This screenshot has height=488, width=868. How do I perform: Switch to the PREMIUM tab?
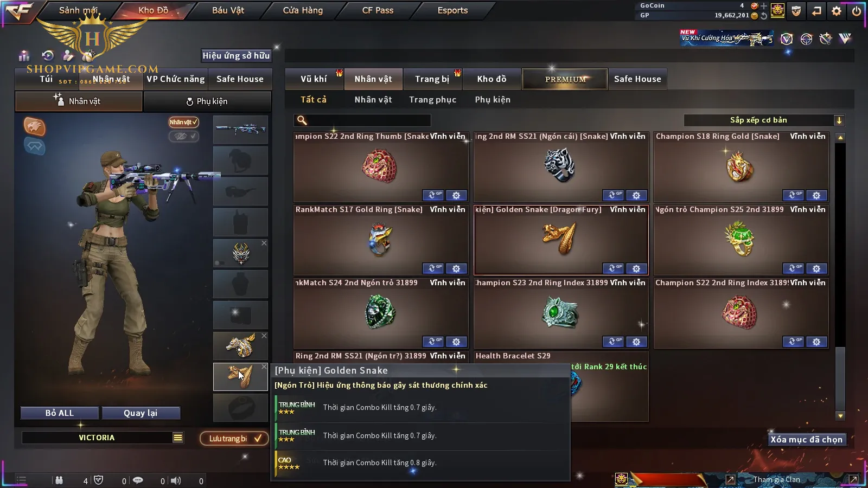coord(565,79)
